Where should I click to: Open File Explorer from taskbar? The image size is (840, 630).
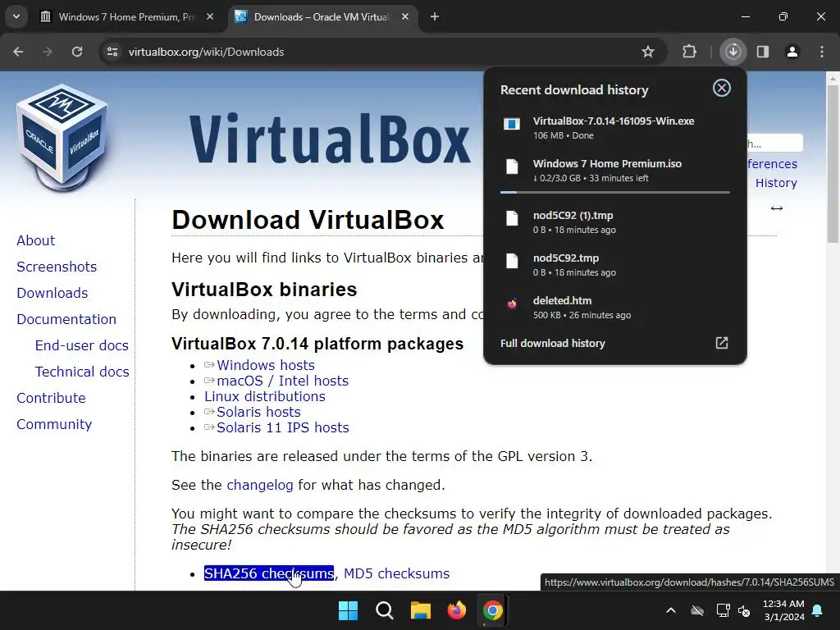pos(421,610)
